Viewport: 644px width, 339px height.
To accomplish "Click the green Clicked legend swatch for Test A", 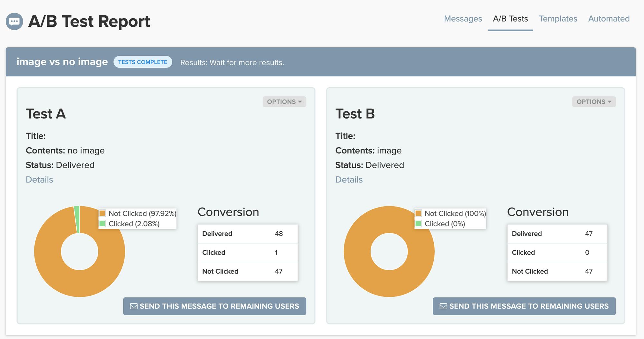I will tap(103, 223).
